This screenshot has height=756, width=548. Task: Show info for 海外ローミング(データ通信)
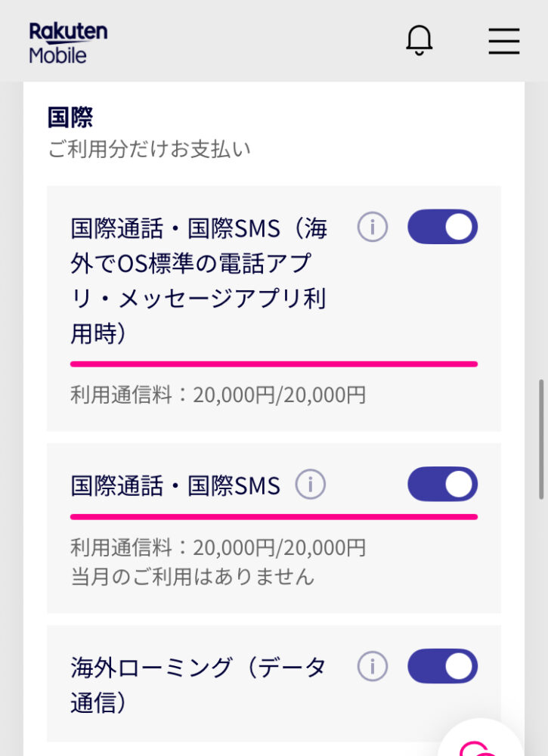click(372, 666)
